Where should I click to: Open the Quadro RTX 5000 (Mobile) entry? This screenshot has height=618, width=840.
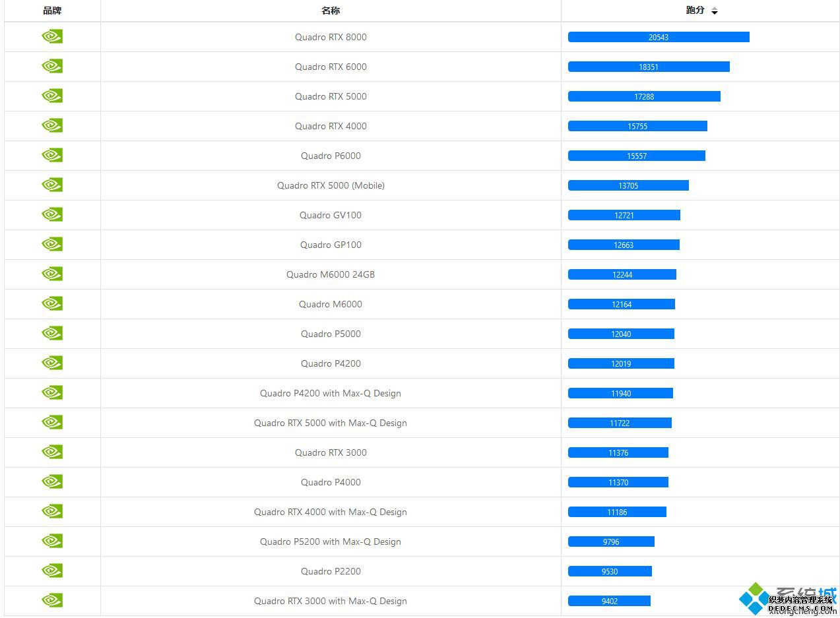[x=331, y=185]
